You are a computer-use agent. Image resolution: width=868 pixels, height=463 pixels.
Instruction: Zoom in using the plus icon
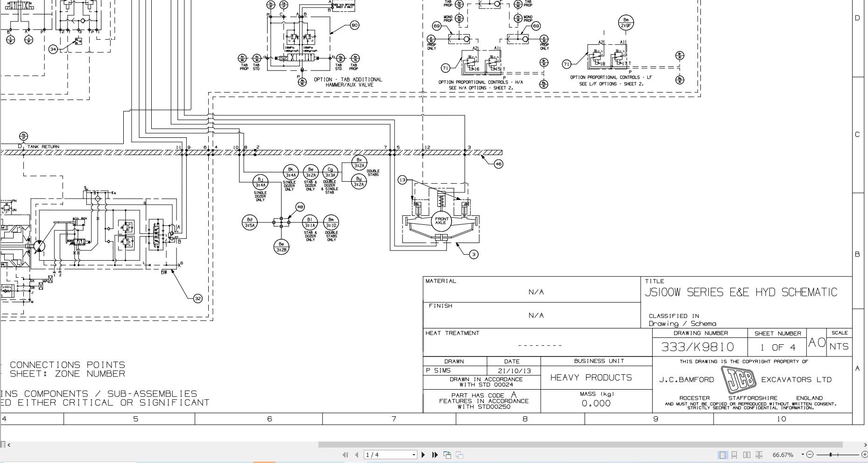864,454
